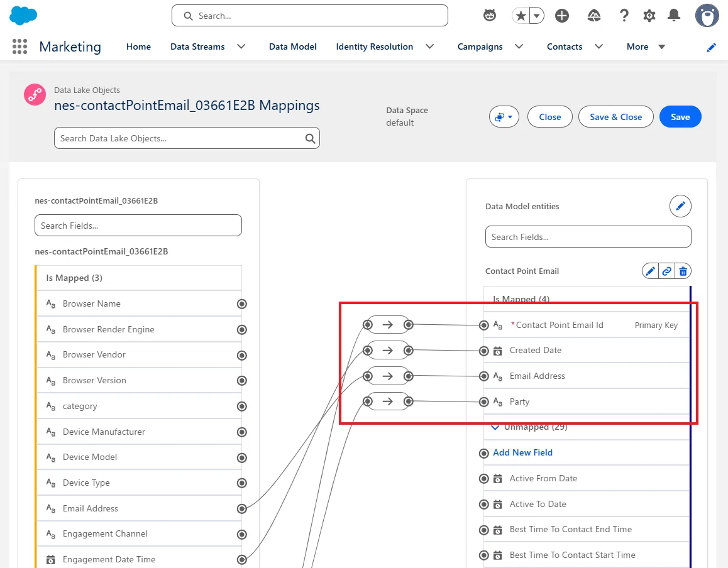Viewport: 728px width, 568px height.
Task: Expand the Contacts menu chevron
Action: point(599,46)
